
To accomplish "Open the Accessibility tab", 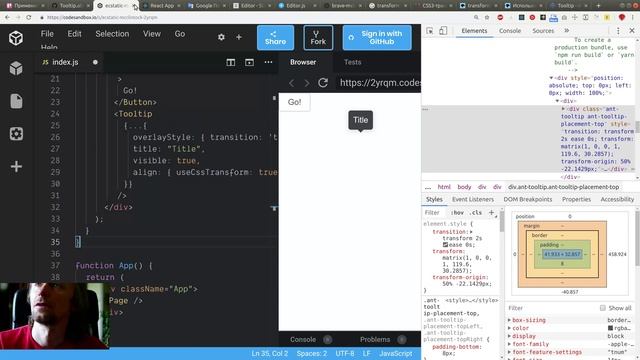I will [617, 199].
